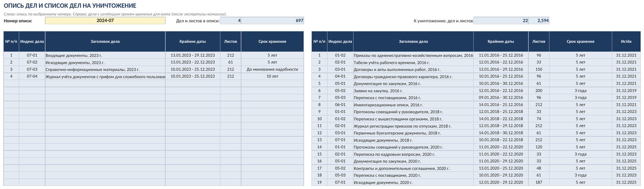Select the cell showing 697 sheets in inventory
This screenshot has height=189, width=644.
click(x=272, y=21)
